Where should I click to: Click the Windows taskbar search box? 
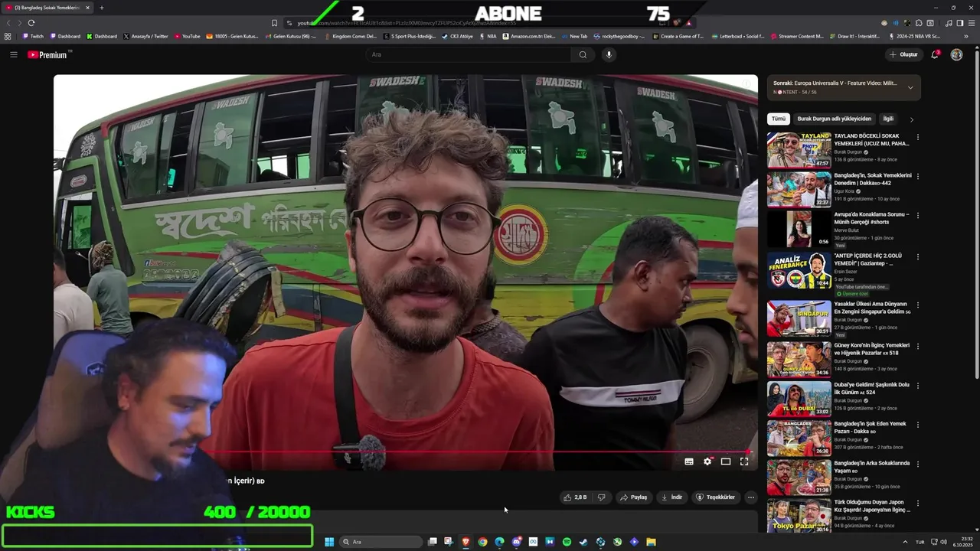tap(381, 542)
